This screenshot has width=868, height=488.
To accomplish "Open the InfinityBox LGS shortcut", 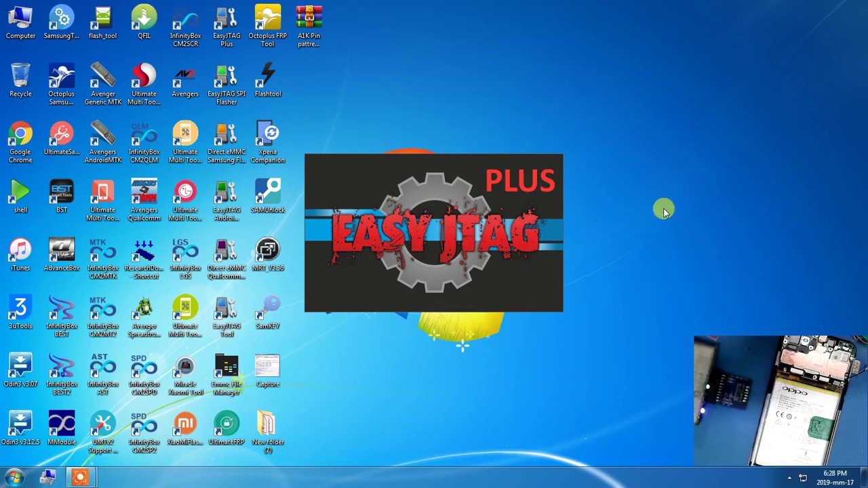I will 185,259.
